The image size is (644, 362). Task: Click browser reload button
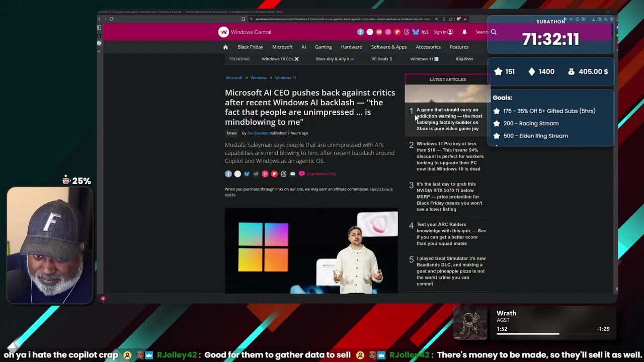click(111, 19)
